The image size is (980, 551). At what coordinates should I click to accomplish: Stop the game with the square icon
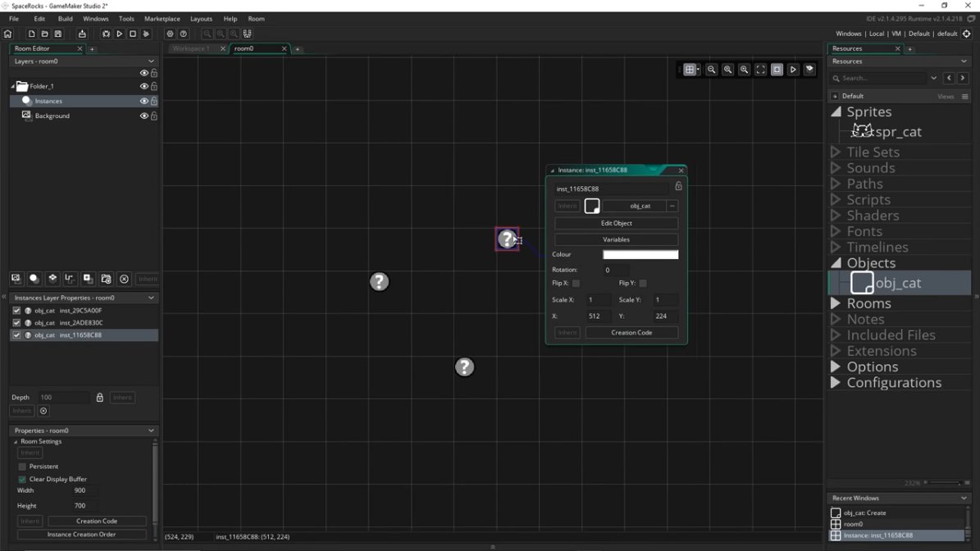133,34
